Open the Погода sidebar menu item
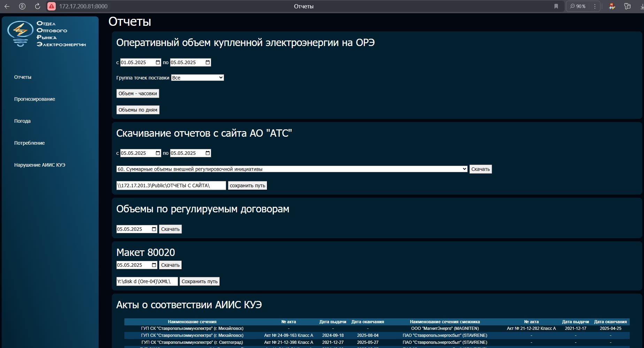Viewport: 644px width, 348px height. click(22, 121)
